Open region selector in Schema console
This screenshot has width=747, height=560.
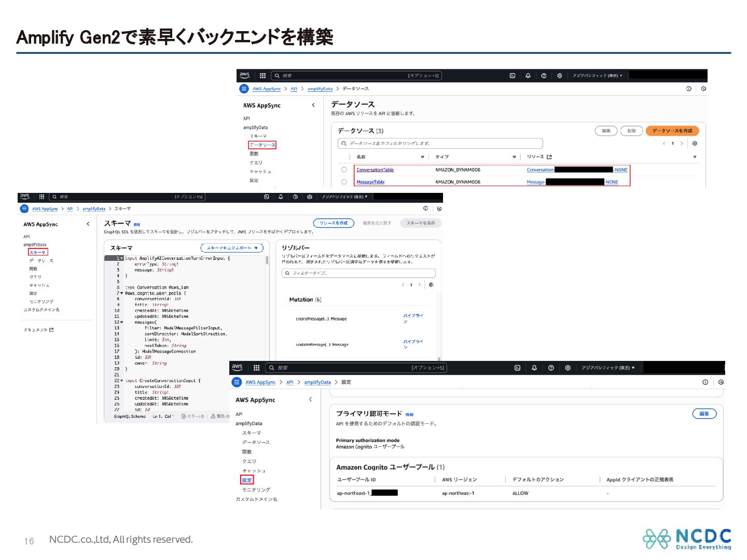click(x=344, y=197)
